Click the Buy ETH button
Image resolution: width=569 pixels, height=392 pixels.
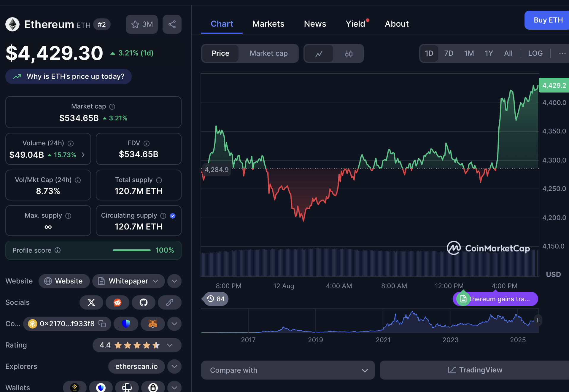pyautogui.click(x=547, y=20)
